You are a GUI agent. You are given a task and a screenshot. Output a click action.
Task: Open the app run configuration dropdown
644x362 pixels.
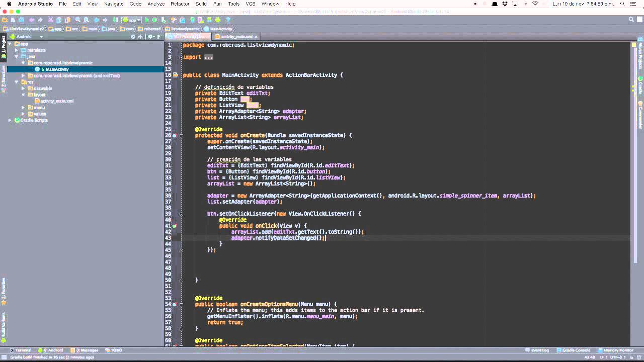pyautogui.click(x=131, y=20)
